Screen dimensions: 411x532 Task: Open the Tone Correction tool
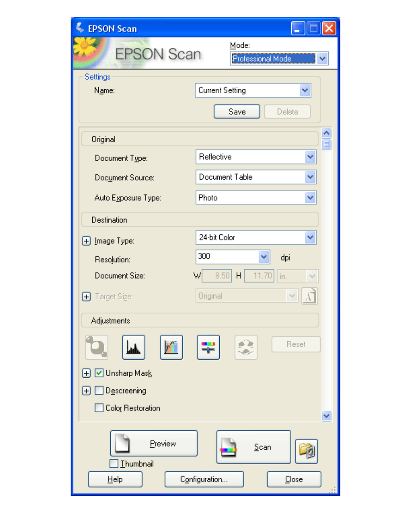(x=171, y=347)
